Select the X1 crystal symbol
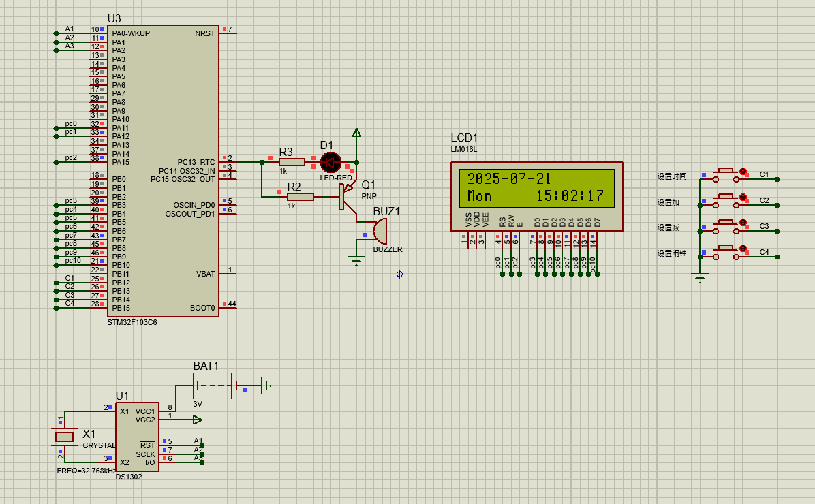This screenshot has width=815, height=504. [64, 437]
